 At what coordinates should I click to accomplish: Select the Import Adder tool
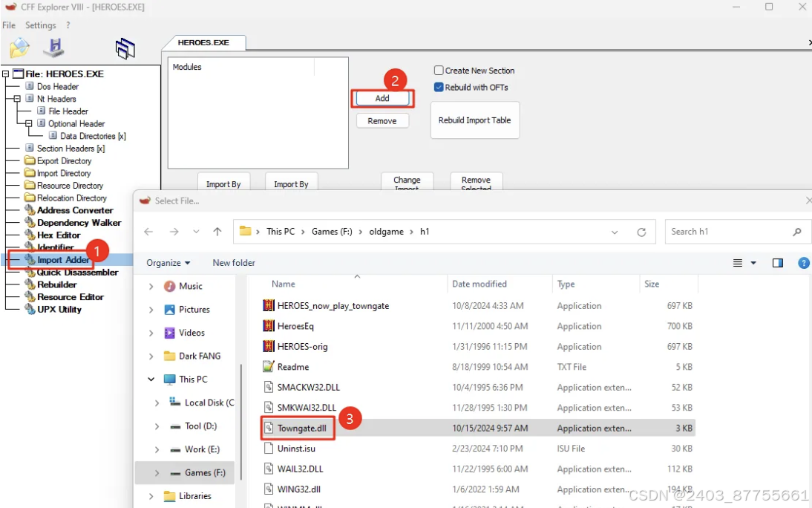[62, 260]
